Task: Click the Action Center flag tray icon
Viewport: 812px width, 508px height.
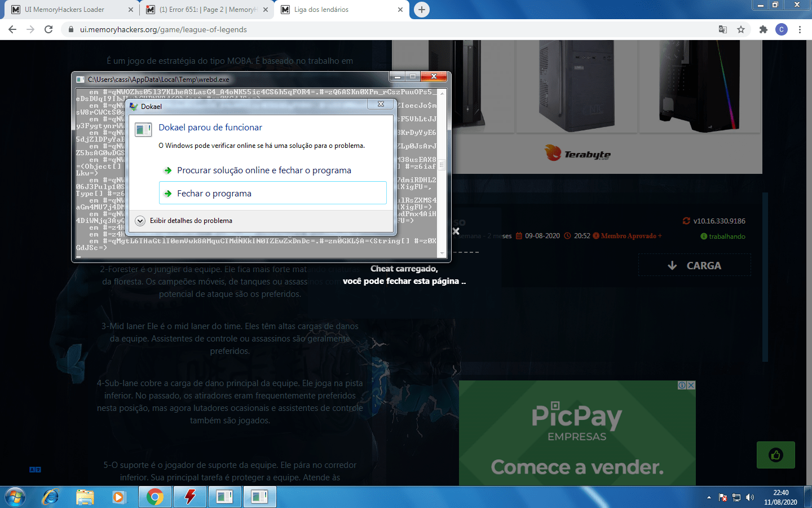Action: click(723, 497)
